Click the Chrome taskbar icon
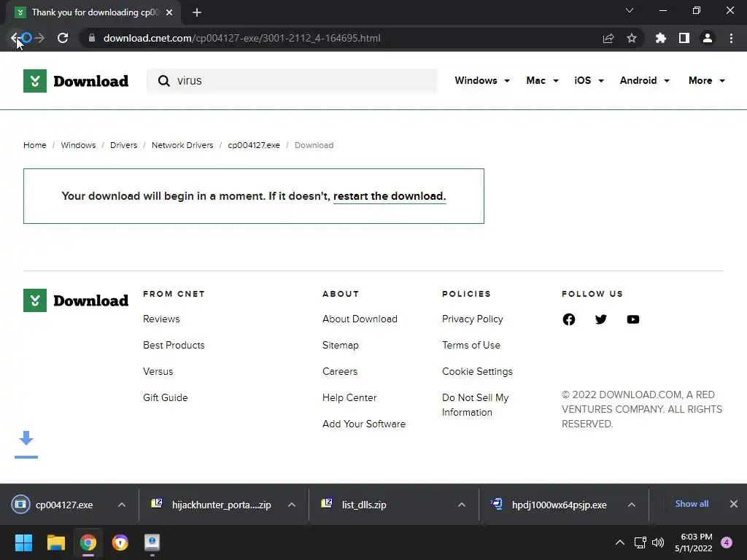Screen dimensions: 747x560 point(88,542)
